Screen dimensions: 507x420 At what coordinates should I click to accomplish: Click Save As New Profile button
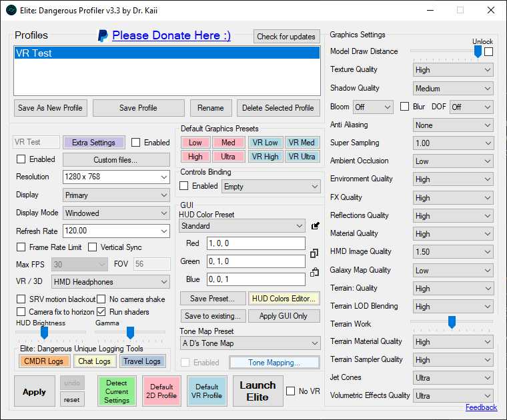[x=51, y=108]
